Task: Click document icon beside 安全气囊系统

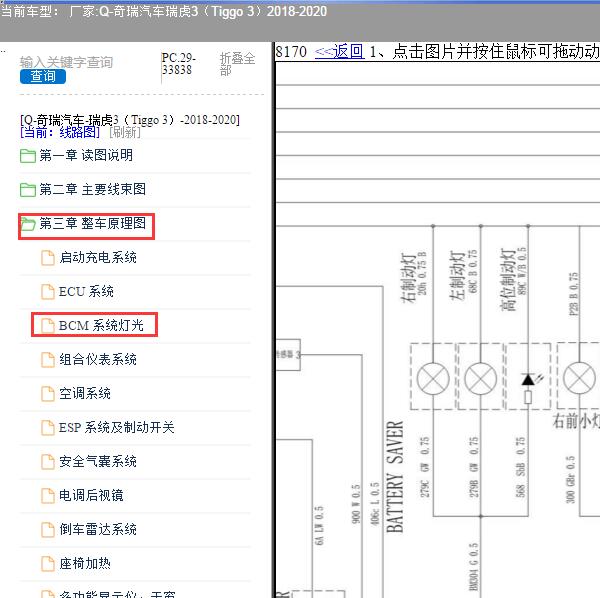Action: click(x=48, y=462)
